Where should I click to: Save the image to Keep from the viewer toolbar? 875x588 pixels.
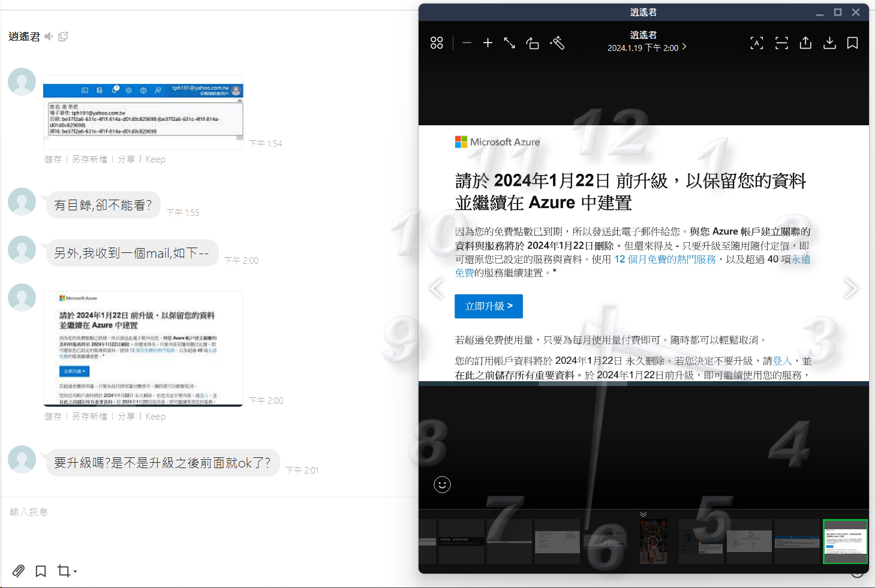point(852,43)
